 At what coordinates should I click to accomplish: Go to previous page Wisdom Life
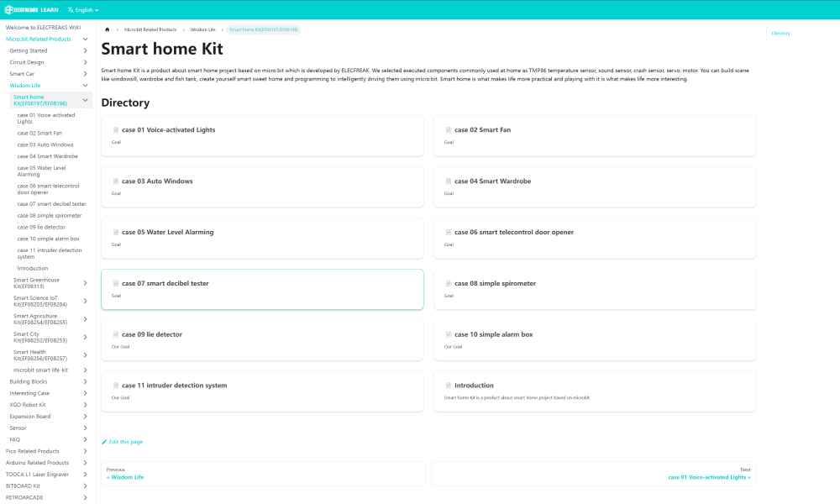pyautogui.click(x=127, y=477)
